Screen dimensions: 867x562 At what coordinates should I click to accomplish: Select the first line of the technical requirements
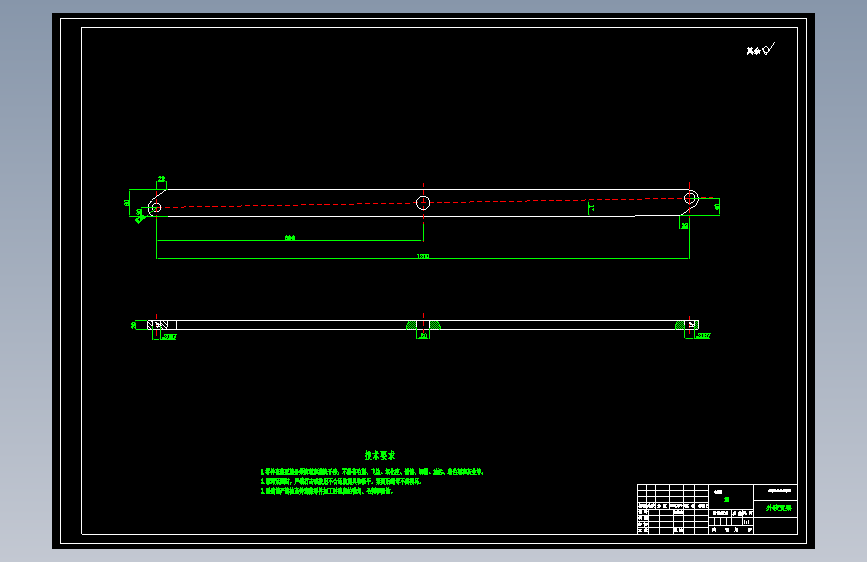[x=372, y=472]
